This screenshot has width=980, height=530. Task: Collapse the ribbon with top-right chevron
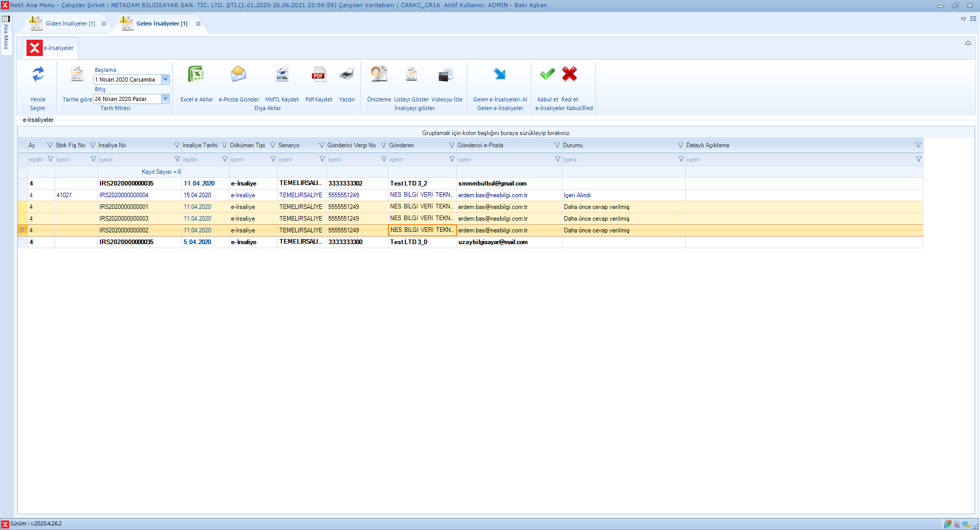point(968,43)
